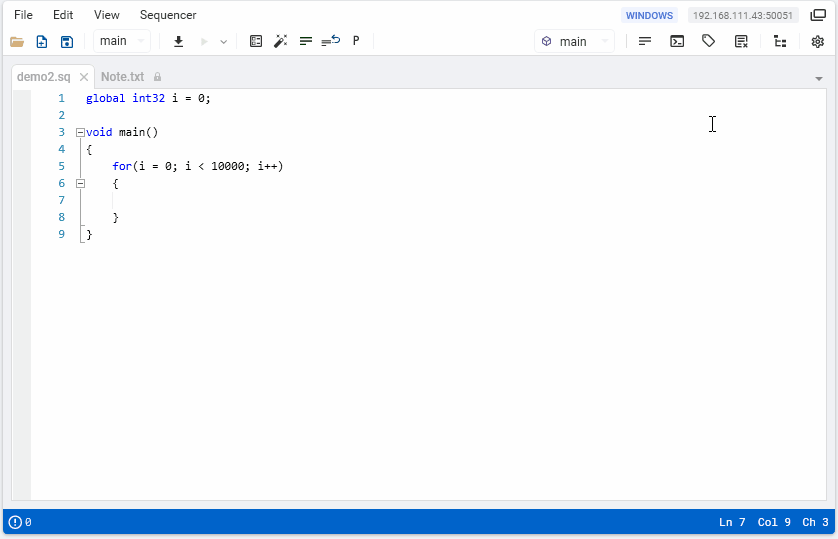The height and width of the screenshot is (539, 838).
Task: Click 'Ch 3' in the status bar
Action: click(815, 522)
